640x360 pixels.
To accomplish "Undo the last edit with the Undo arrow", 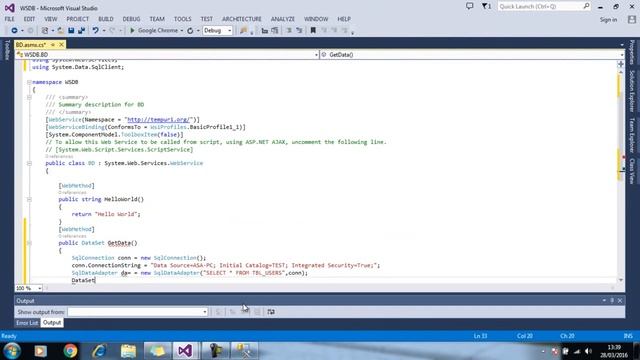I will [x=96, y=31].
